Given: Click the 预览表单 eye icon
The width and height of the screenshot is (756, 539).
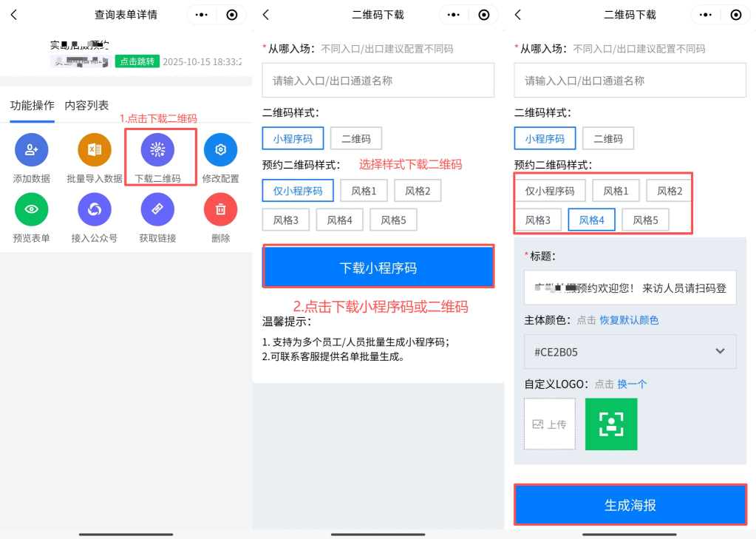Looking at the screenshot, I should coord(31,209).
